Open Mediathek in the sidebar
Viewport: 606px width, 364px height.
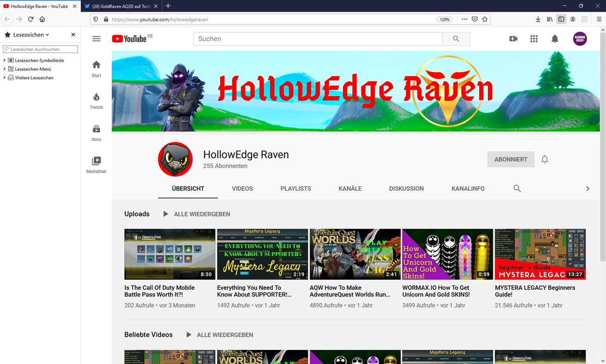coord(96,165)
